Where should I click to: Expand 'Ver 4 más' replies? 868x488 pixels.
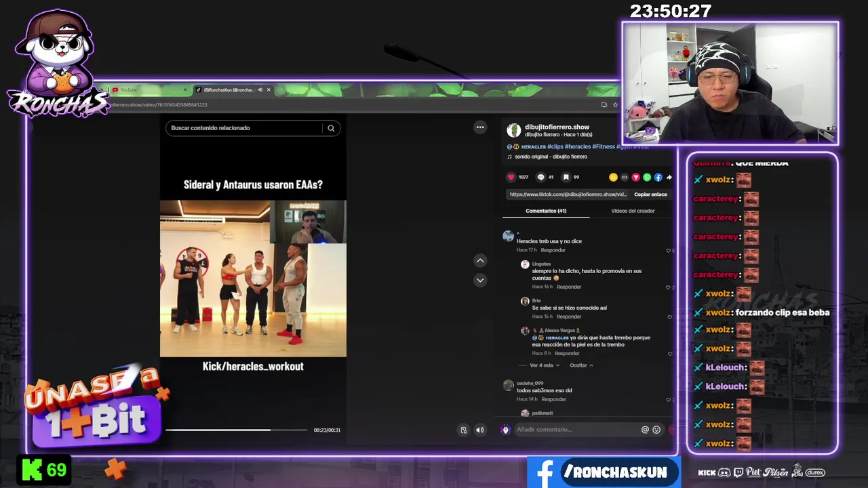pyautogui.click(x=545, y=365)
